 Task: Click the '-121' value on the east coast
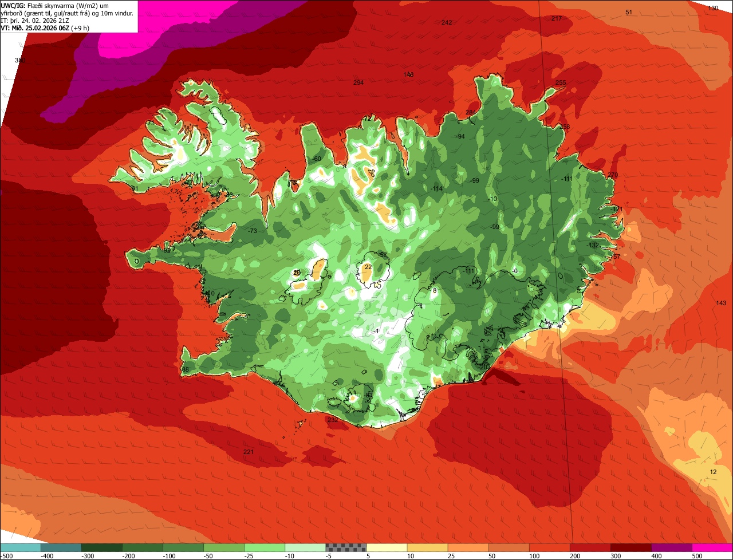[x=616, y=209]
